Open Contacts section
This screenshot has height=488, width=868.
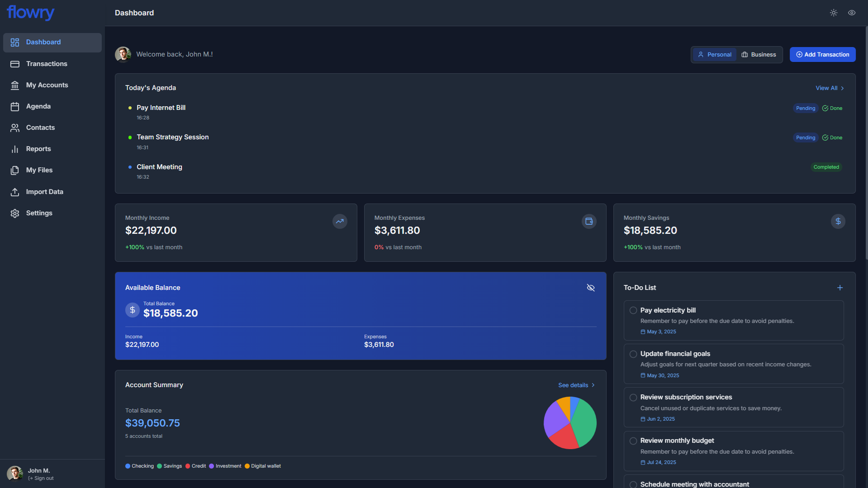pos(52,128)
